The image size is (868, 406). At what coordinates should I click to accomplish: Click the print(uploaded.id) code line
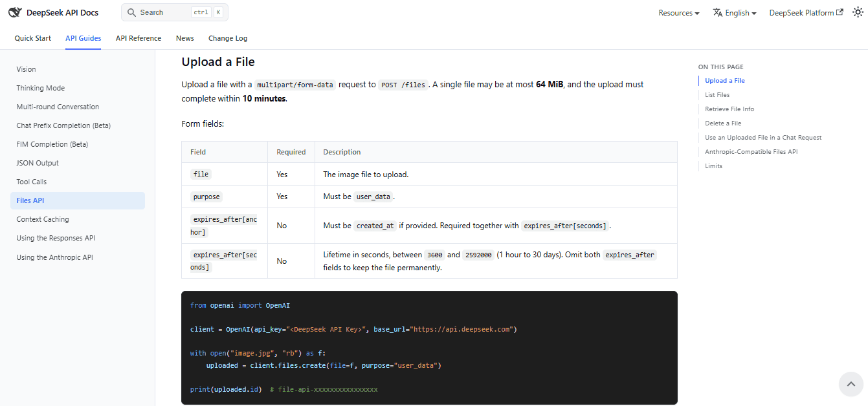click(x=284, y=390)
